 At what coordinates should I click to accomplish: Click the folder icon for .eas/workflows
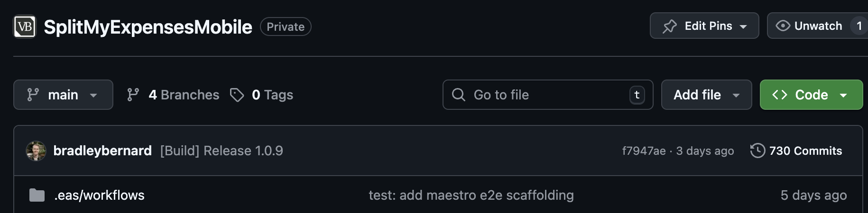click(x=37, y=195)
